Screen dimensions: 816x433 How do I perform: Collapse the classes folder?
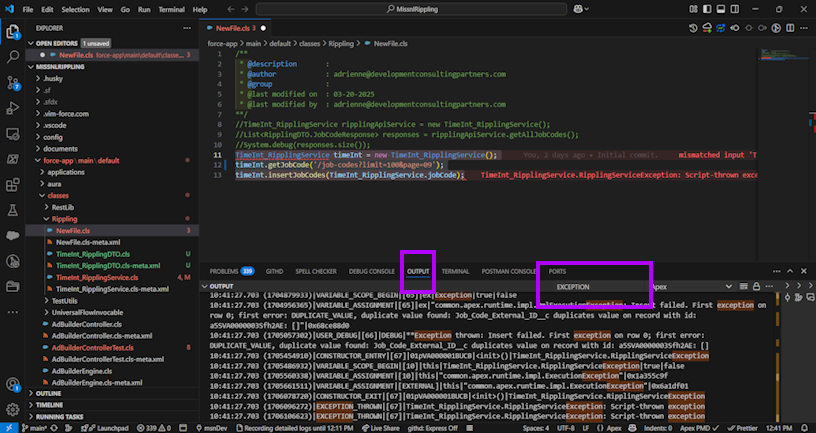(x=58, y=195)
